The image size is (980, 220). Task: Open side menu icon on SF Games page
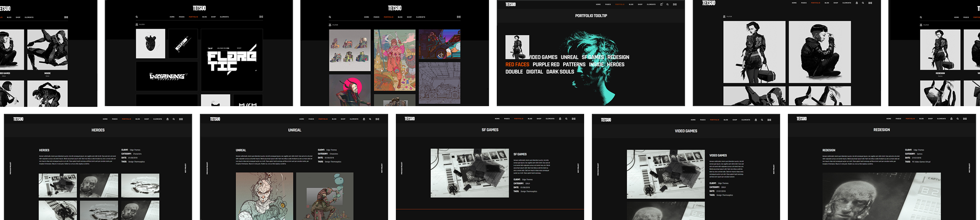click(574, 119)
